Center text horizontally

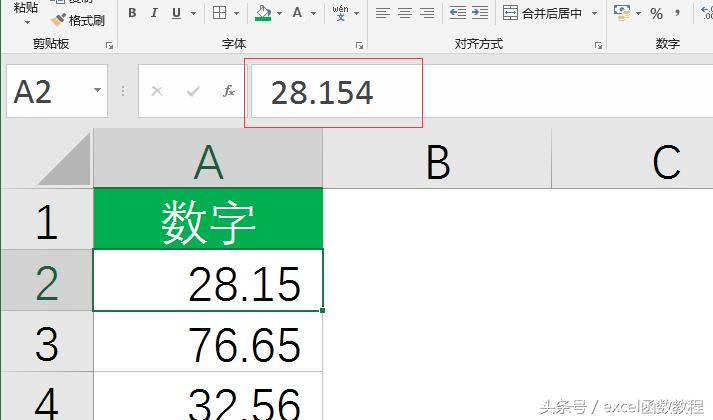(x=405, y=13)
